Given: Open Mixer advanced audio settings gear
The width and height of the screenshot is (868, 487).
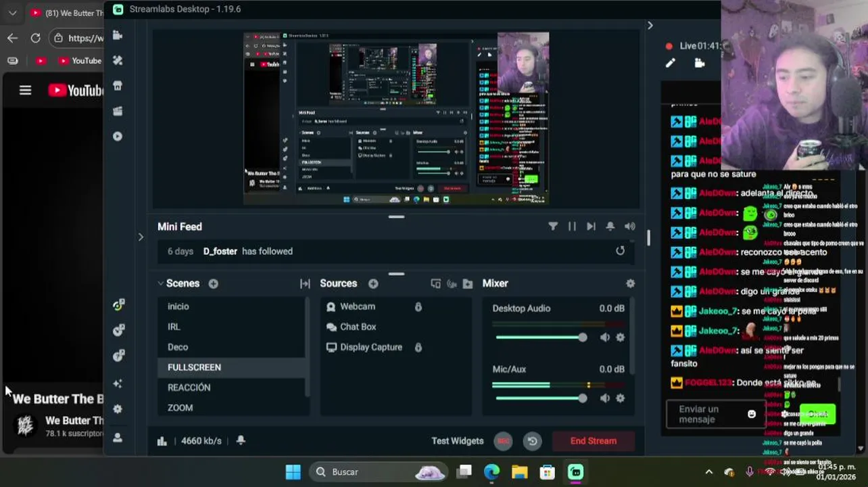Looking at the screenshot, I should pyautogui.click(x=631, y=283).
